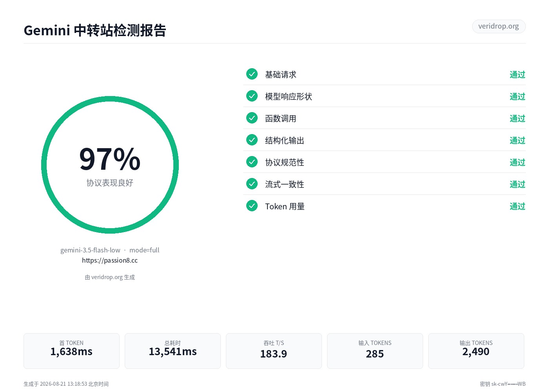
Task: Click green check icon beside 基础请求
Action: tap(252, 74)
